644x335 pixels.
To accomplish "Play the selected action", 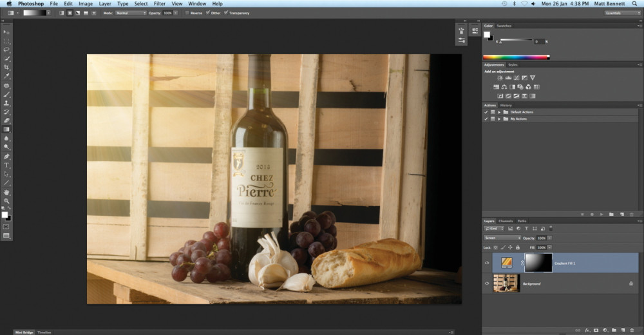I will [x=601, y=214].
